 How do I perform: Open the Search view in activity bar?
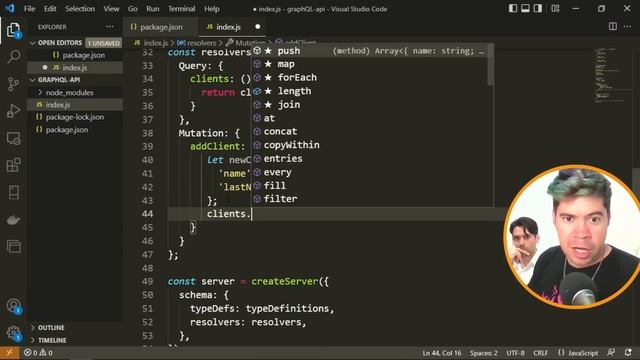[13, 57]
